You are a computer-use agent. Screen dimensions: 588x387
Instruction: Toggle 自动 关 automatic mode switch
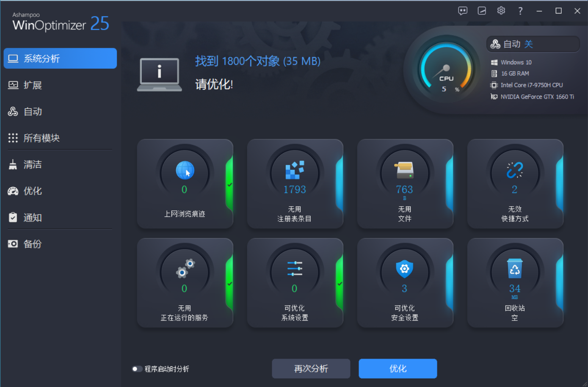[x=533, y=44]
